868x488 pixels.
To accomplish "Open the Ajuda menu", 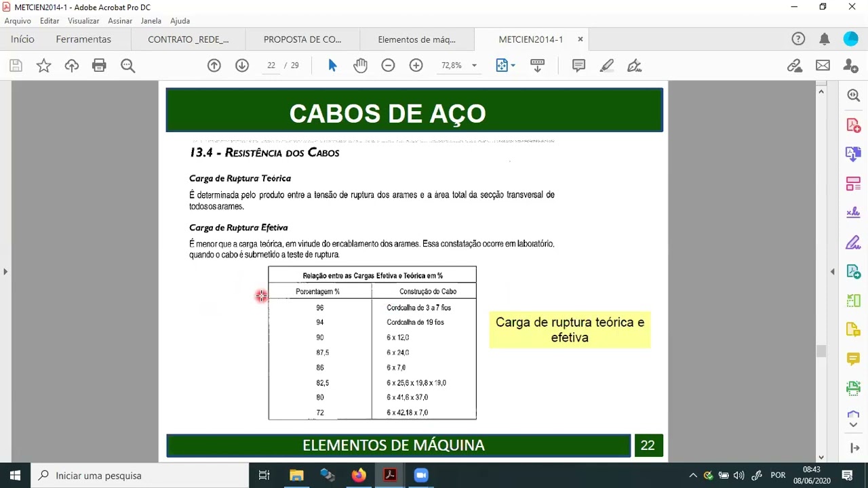I will 180,21.
